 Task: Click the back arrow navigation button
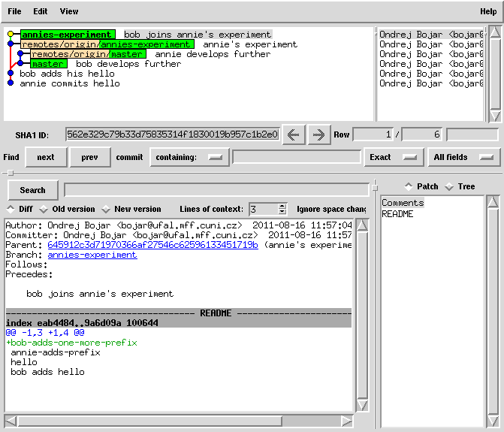click(293, 135)
